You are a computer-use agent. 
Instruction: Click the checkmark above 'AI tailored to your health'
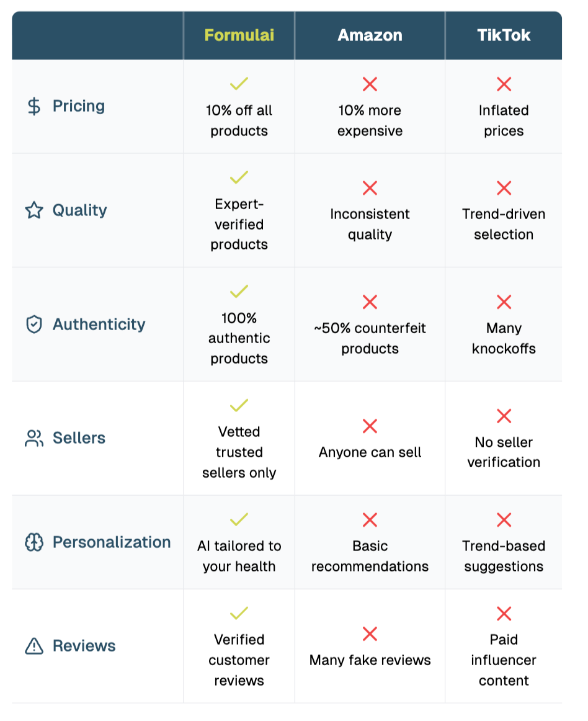tap(239, 519)
